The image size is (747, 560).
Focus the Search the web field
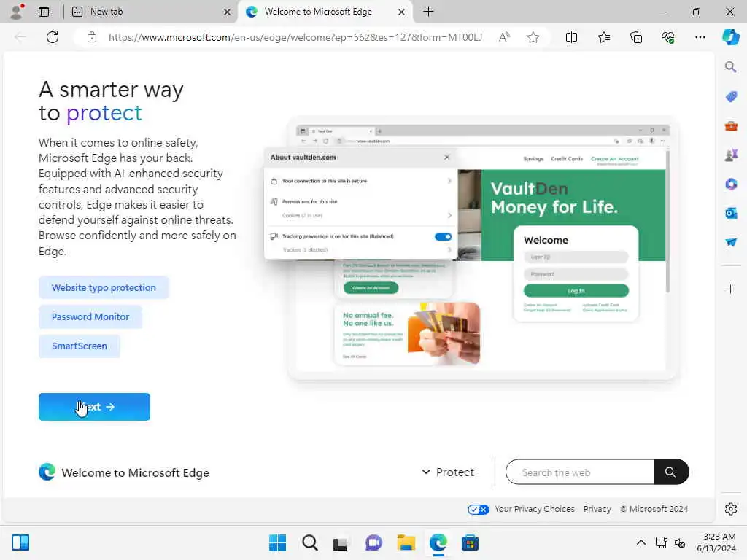coord(580,472)
